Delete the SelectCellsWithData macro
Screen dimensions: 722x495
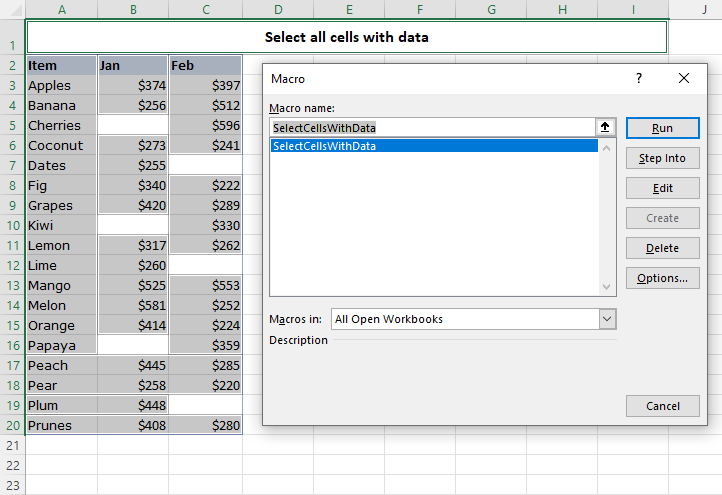661,248
